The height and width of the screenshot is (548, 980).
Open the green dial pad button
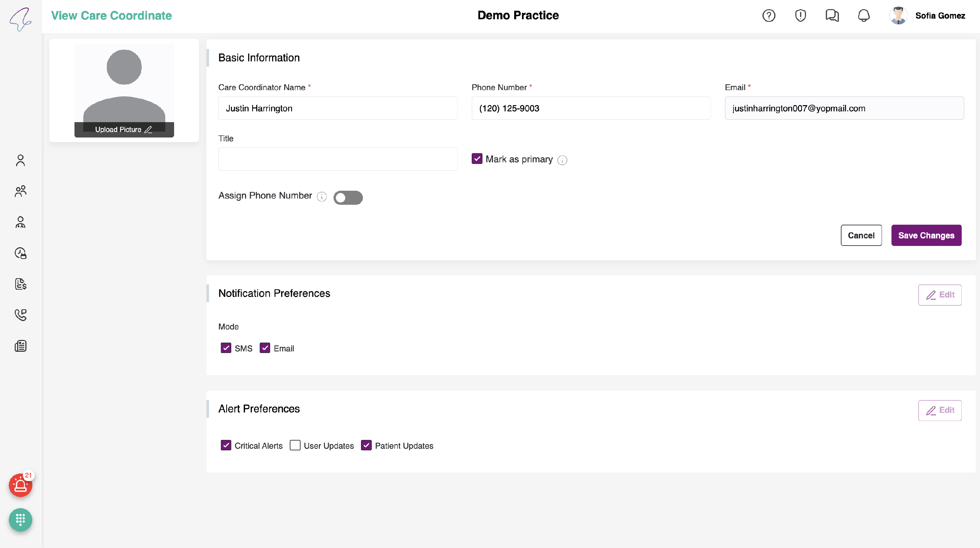pos(21,520)
